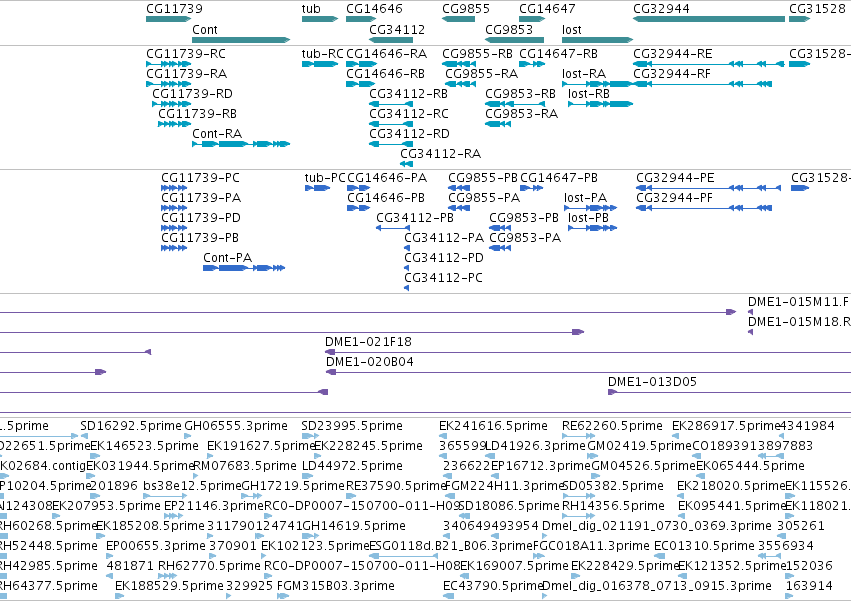Screen dimensions: 851x601
Task: Select protein CG34112-PC
Action: coord(407,288)
